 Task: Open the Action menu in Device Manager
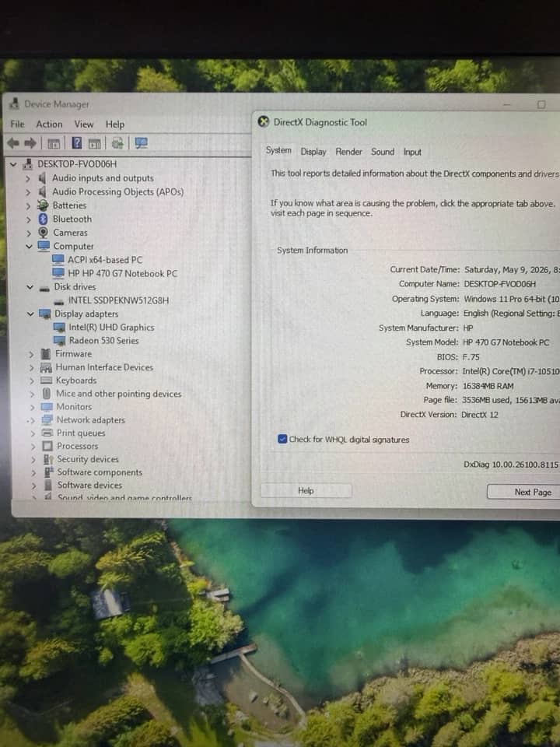(49, 124)
